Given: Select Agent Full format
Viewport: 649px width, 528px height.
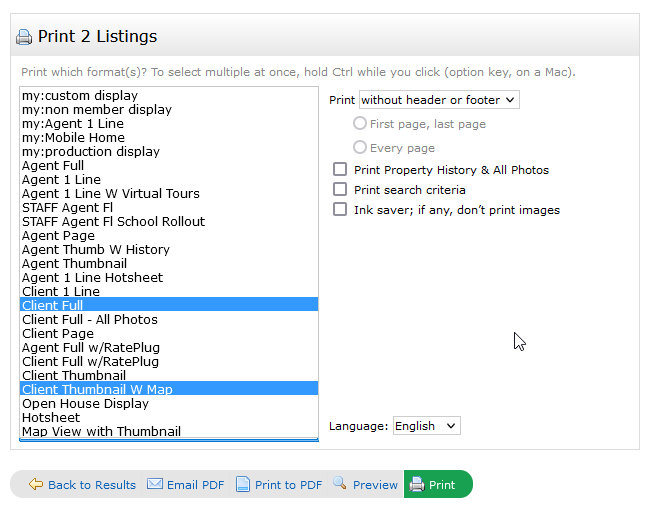Looking at the screenshot, I should 169,166.
